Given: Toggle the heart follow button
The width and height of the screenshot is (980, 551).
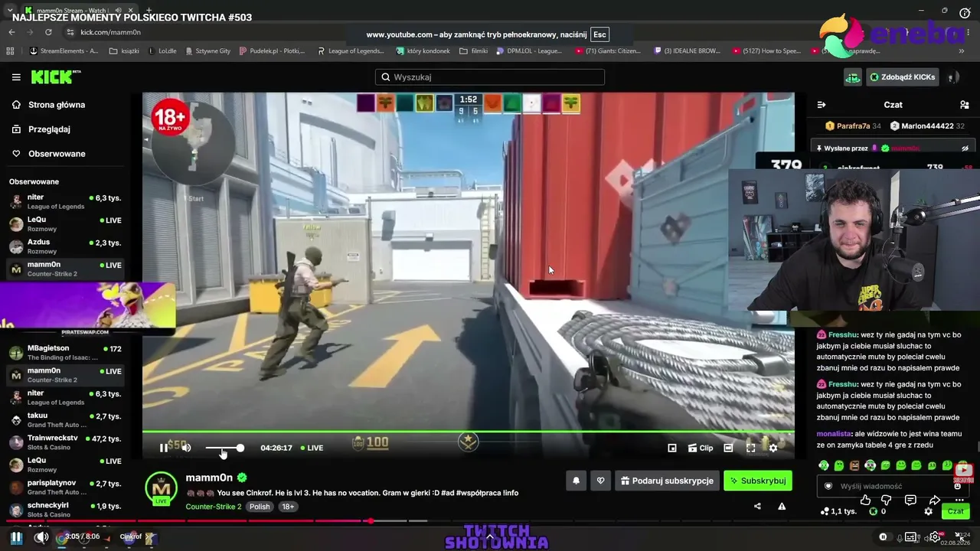Looking at the screenshot, I should (600, 481).
